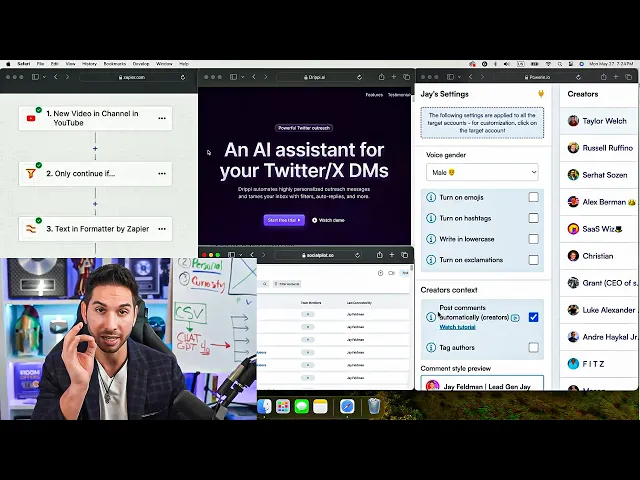Show tab overview in Drippi window

406,77
